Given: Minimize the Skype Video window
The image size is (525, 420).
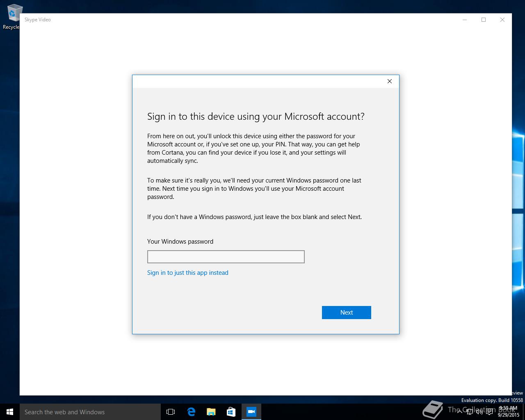Looking at the screenshot, I should click(x=465, y=20).
